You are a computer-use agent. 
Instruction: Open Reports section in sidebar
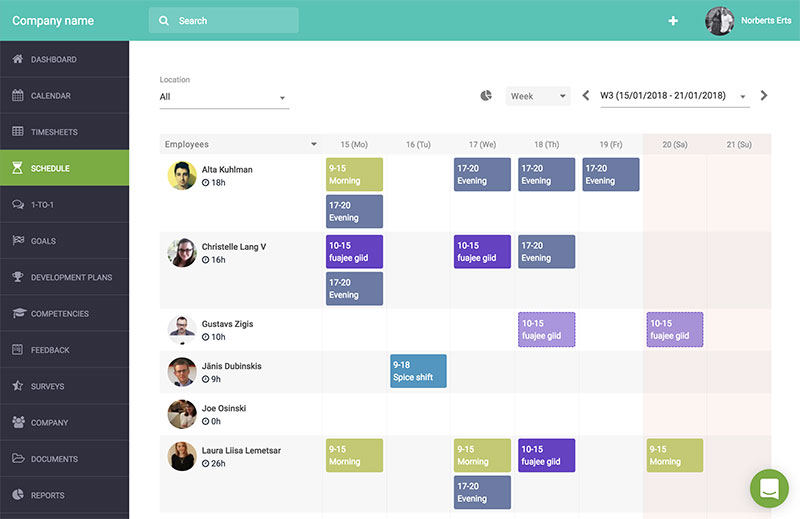(64, 495)
